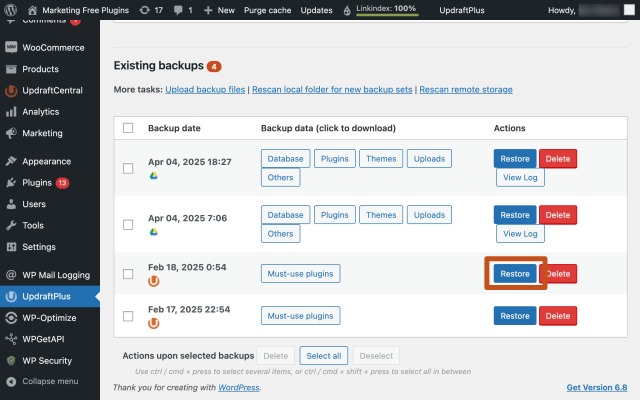Click Google Drive icon under Apr 04 18:27
The width and height of the screenshot is (640, 400).
tap(153, 176)
